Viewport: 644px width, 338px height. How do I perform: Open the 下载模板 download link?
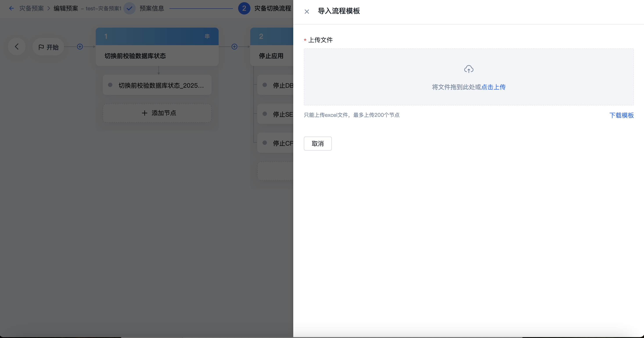[x=621, y=115]
